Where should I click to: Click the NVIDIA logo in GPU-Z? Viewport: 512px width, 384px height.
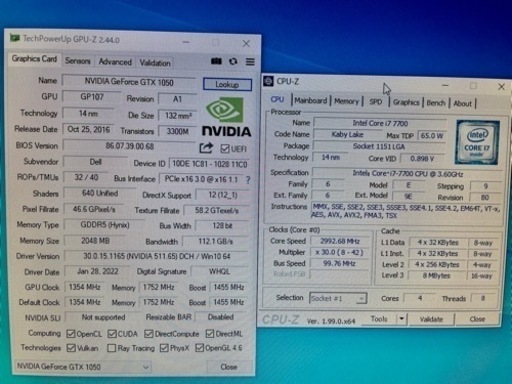227,117
